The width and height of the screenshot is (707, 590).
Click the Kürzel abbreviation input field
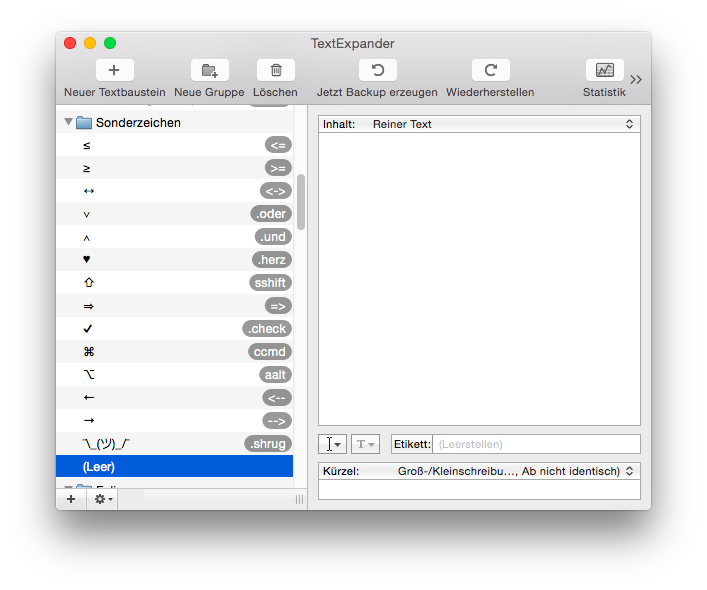point(479,489)
